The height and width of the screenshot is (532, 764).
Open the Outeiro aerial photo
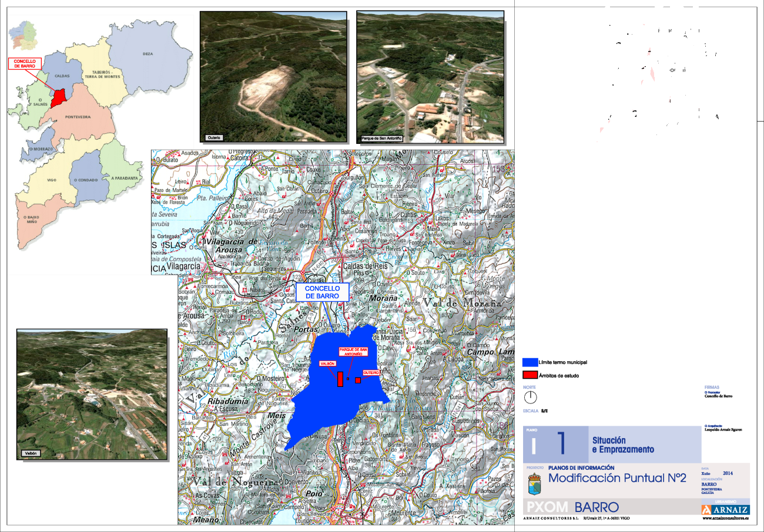pos(273,76)
